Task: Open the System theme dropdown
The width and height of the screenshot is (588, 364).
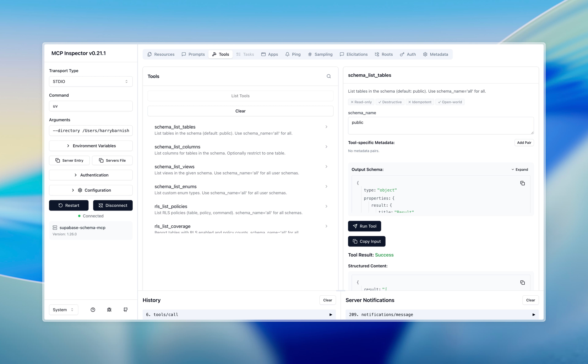Action: pos(63,310)
